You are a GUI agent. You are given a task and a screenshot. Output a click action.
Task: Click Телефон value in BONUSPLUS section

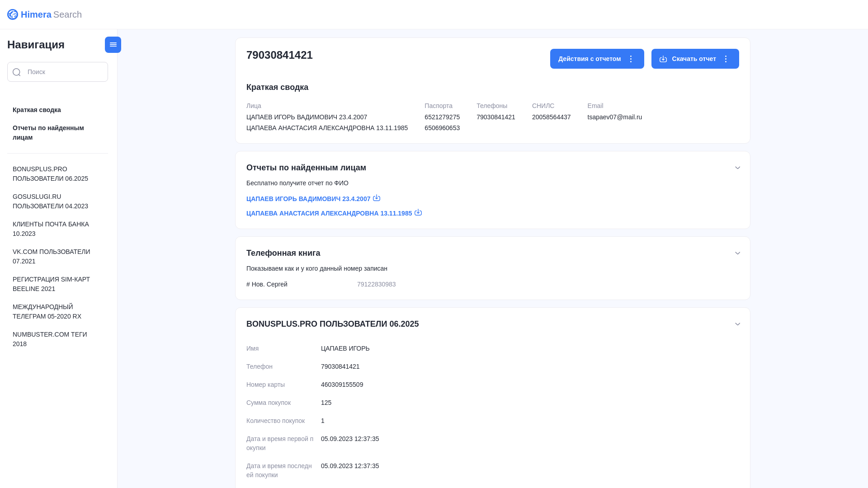tap(340, 366)
